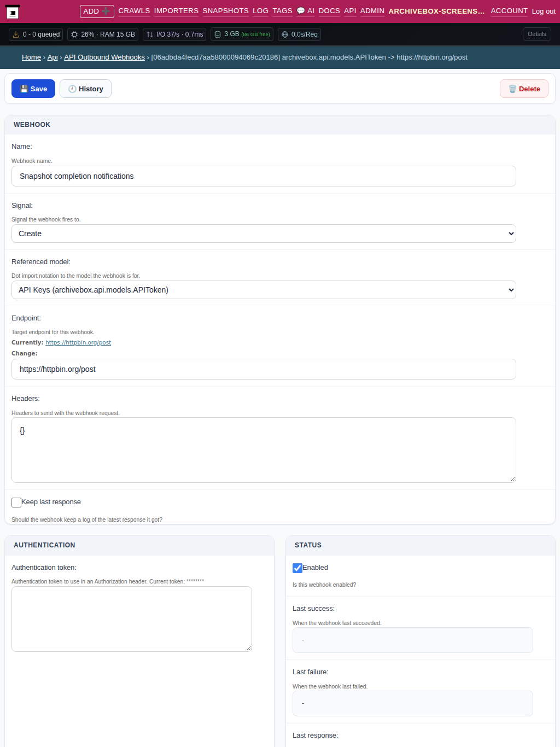This screenshot has width=560, height=747.
Task: Click the ARCHIVEBOX-SCREENS... site title
Action: [x=436, y=11]
